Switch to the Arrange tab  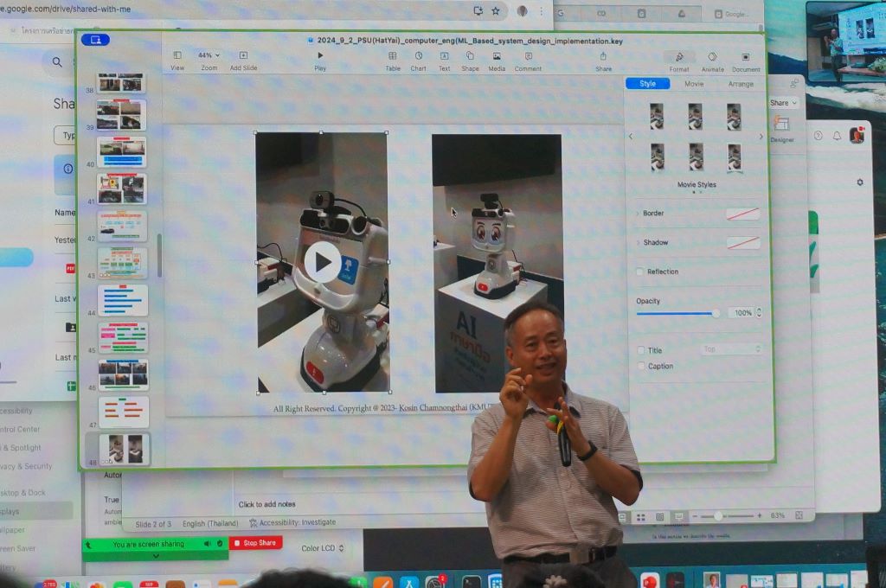tap(741, 84)
